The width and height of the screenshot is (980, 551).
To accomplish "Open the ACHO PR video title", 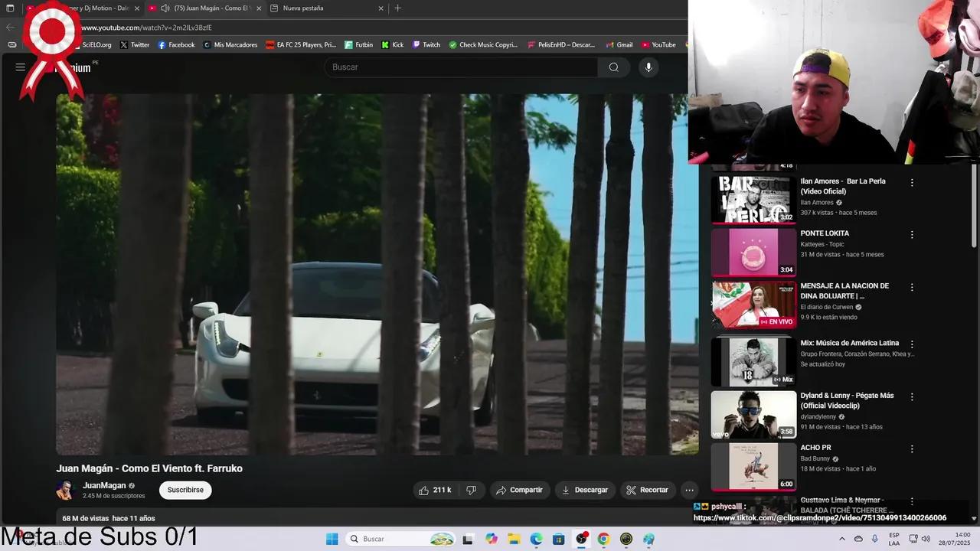I will click(x=815, y=448).
